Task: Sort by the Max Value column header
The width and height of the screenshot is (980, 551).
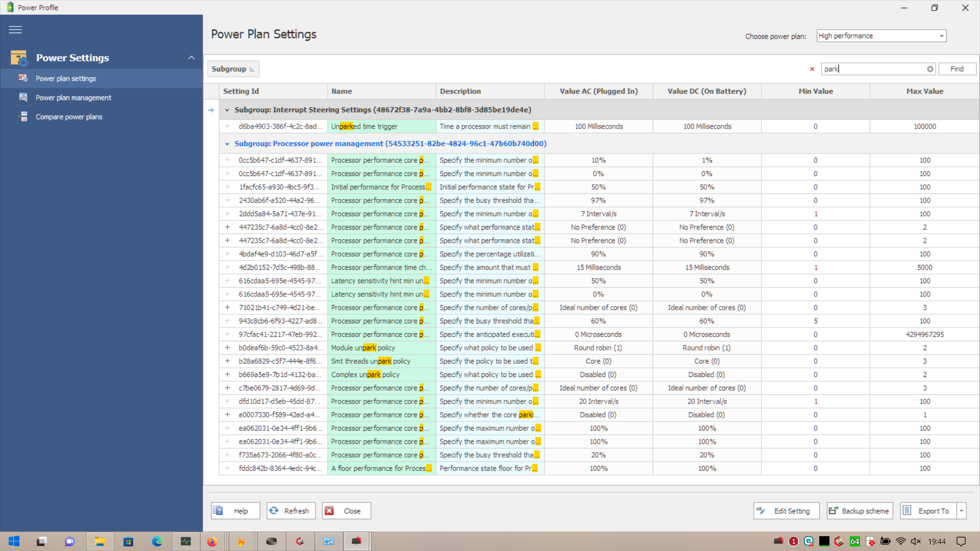Action: click(924, 91)
